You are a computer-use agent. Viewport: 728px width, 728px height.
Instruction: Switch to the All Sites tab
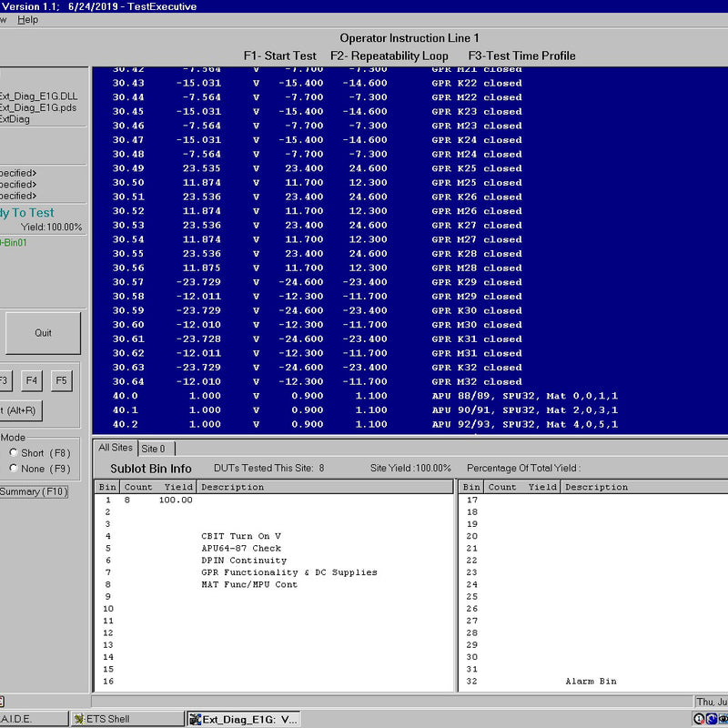pyautogui.click(x=116, y=448)
